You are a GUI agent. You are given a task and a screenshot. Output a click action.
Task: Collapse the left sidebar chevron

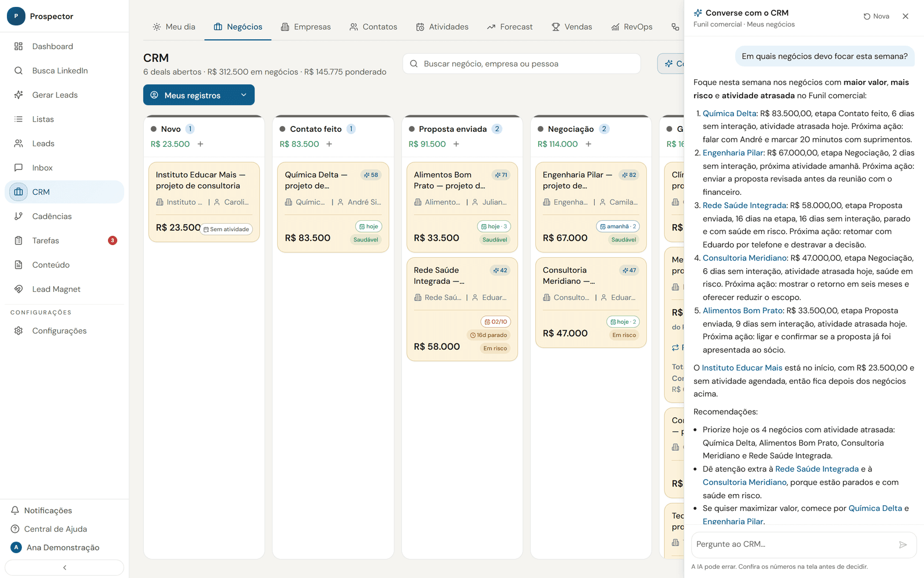pos(64,568)
